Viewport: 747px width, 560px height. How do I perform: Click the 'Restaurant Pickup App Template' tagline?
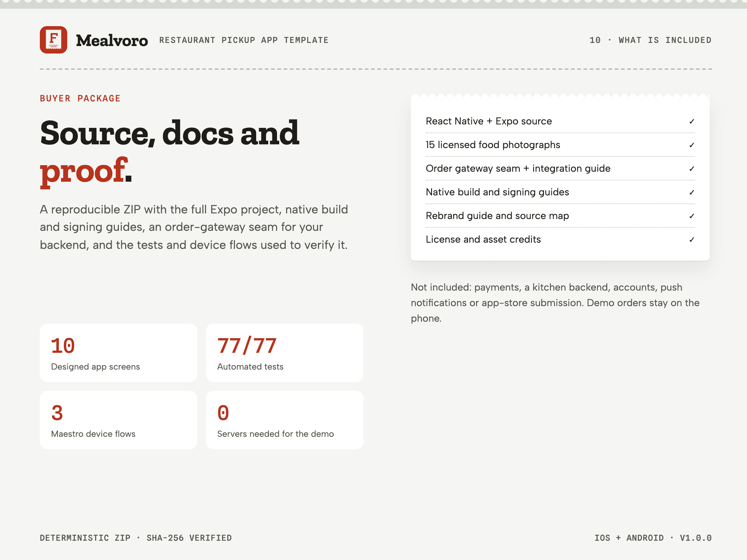click(x=244, y=40)
